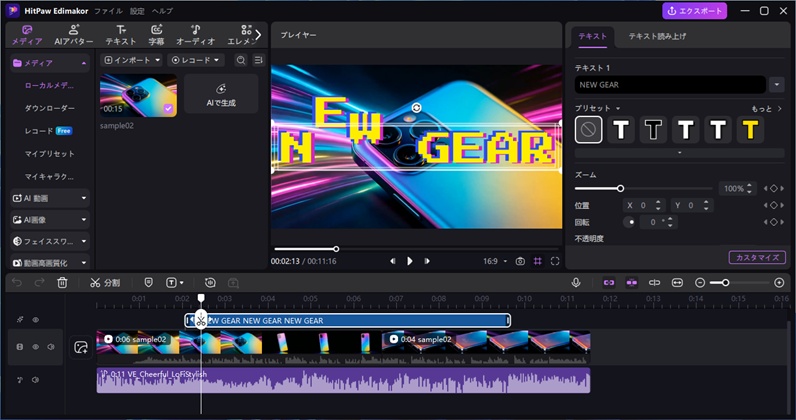This screenshot has height=420, width=796.
Task: Zoom out the timeline with the minus icon
Action: point(700,283)
